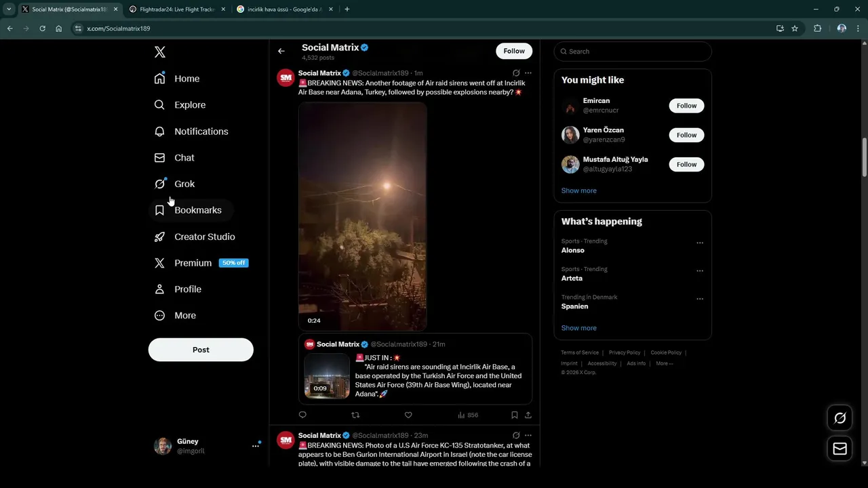Screen dimensions: 868x488
Task: Open more options on KC-135 post
Action: coord(528,436)
